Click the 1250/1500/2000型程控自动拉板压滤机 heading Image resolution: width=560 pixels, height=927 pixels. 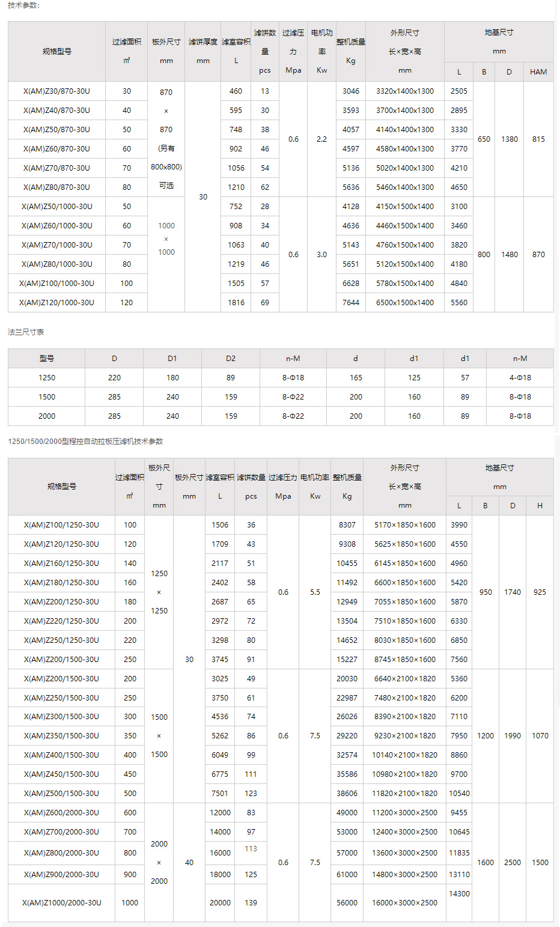point(85,442)
